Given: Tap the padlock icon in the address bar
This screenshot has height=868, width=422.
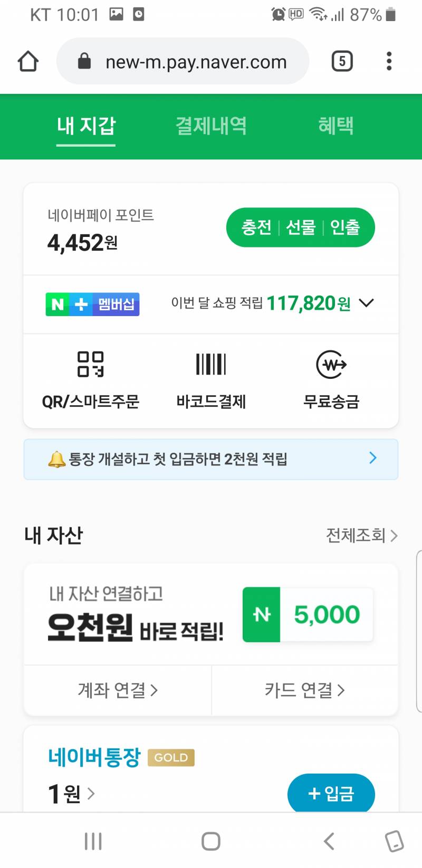Looking at the screenshot, I should 85,61.
